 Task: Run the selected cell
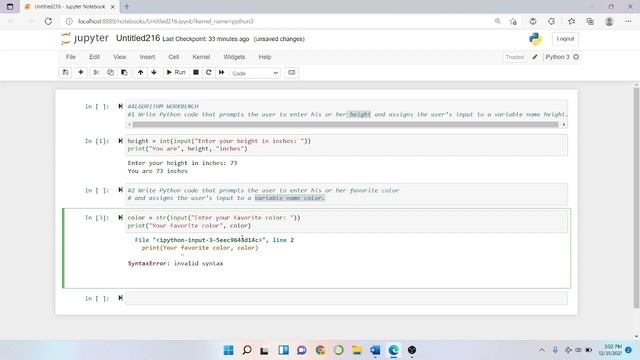coord(176,73)
